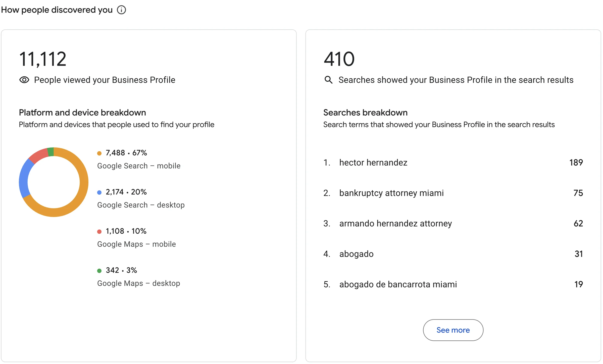
Task: Click the 11,112 profile views total
Action: [43, 59]
